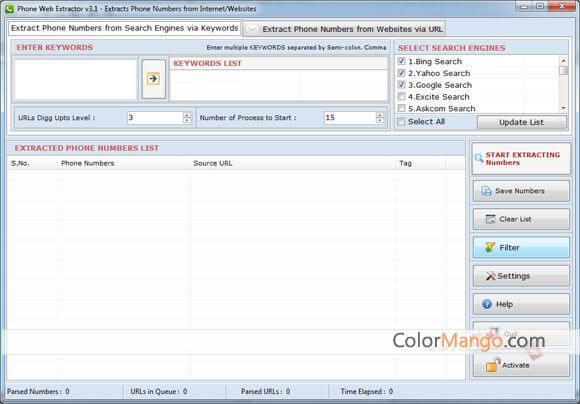Image resolution: width=580 pixels, height=404 pixels.
Task: Open the Settings button
Action: point(521,276)
